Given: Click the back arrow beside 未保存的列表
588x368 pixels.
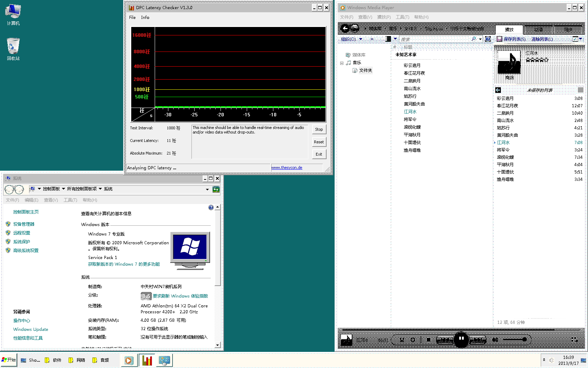Looking at the screenshot, I should tap(498, 90).
